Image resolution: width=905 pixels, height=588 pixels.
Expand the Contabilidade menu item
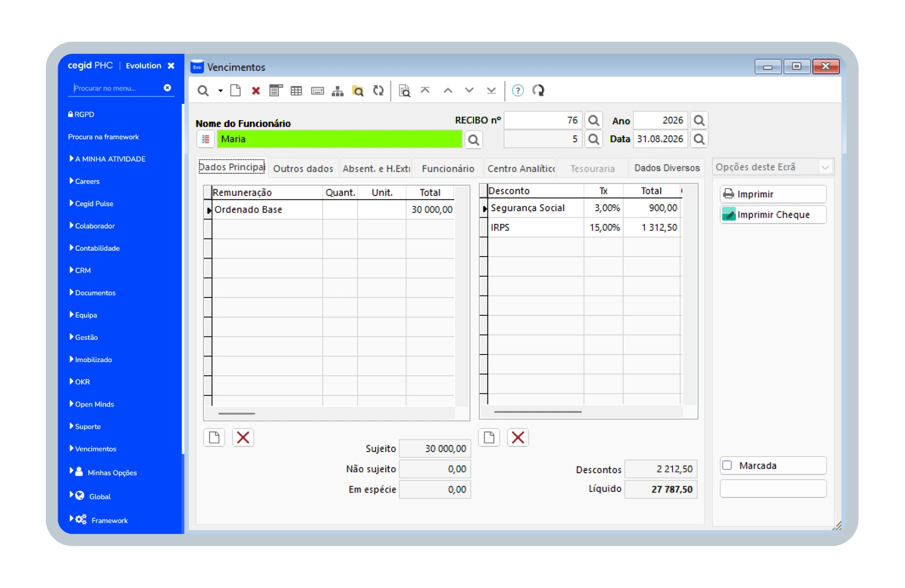click(x=97, y=248)
